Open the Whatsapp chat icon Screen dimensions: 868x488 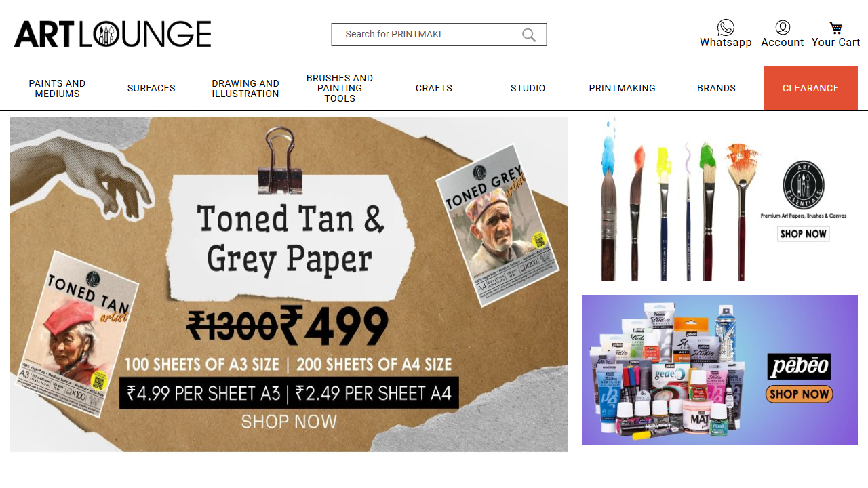(x=726, y=27)
